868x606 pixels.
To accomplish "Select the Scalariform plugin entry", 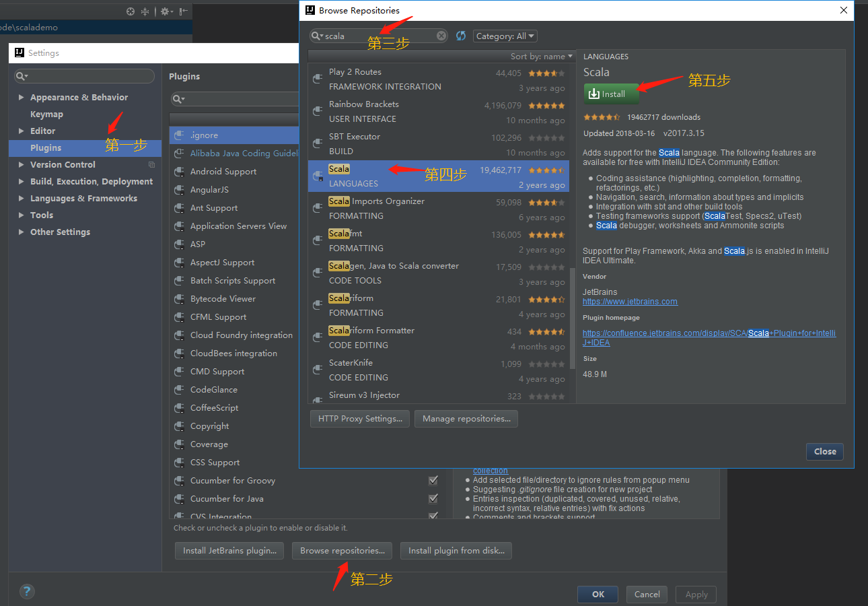I will click(439, 305).
